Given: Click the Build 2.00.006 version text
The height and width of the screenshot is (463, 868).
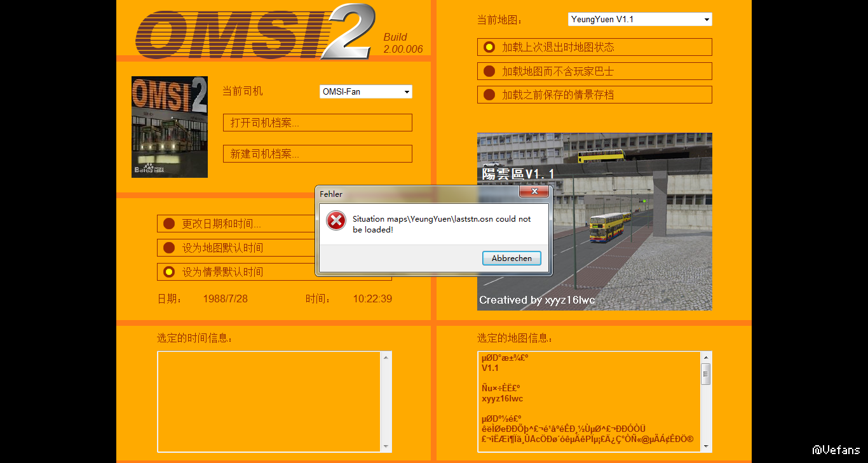Looking at the screenshot, I should [x=403, y=43].
